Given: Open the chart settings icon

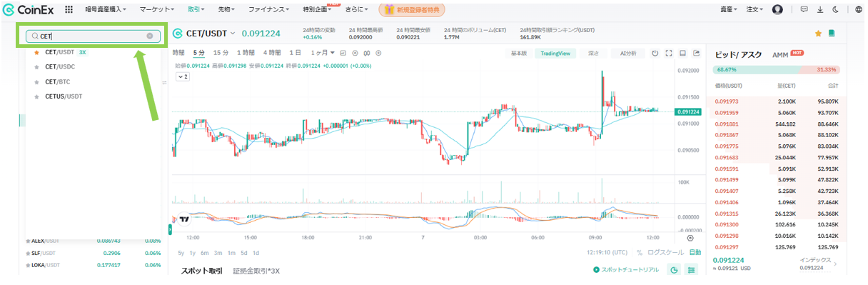Looking at the screenshot, I should pyautogui.click(x=355, y=53).
